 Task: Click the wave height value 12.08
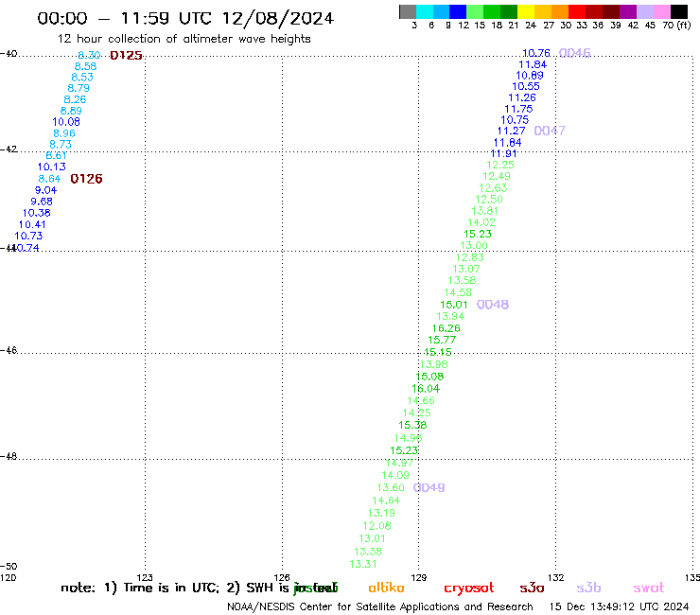pos(376,526)
